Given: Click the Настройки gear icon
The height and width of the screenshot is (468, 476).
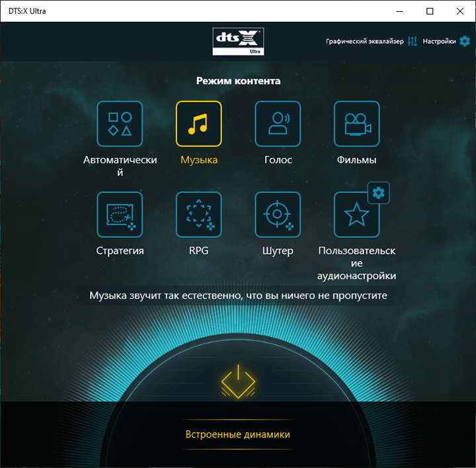Looking at the screenshot, I should 465,41.
